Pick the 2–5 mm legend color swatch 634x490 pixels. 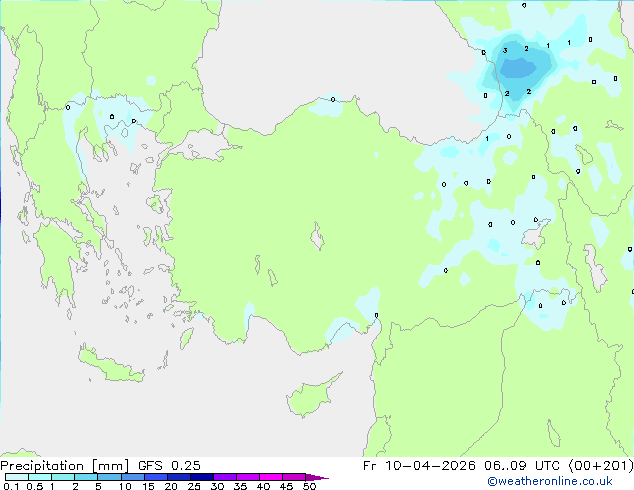(86, 477)
